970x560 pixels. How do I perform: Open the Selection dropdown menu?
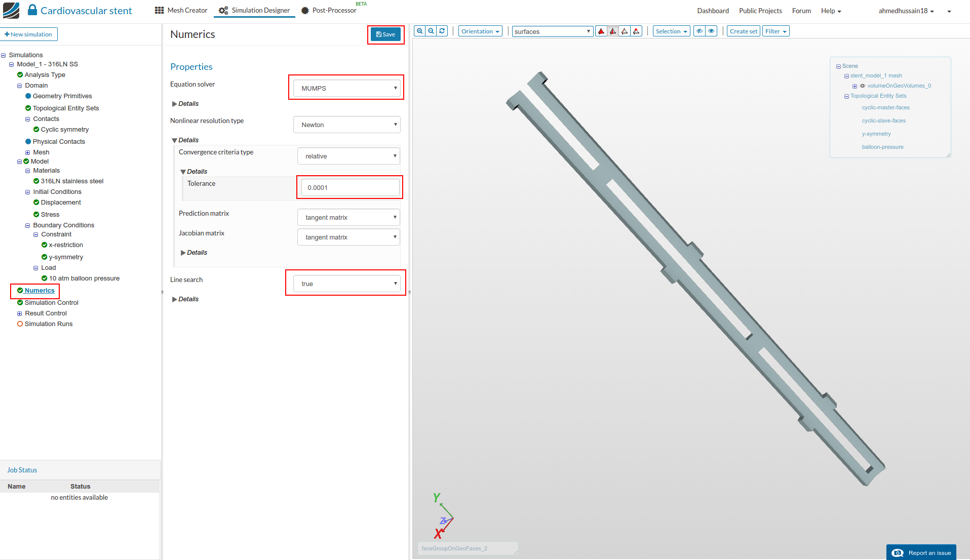[x=671, y=31]
